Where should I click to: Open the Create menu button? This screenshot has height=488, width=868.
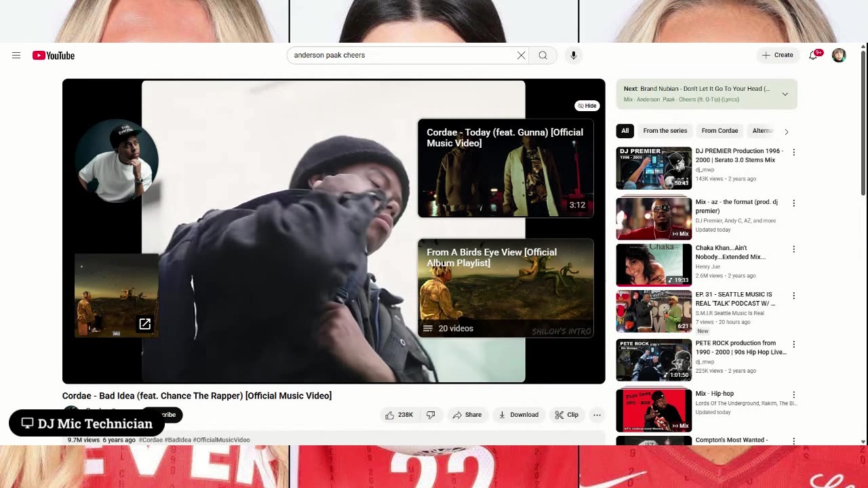coord(777,56)
